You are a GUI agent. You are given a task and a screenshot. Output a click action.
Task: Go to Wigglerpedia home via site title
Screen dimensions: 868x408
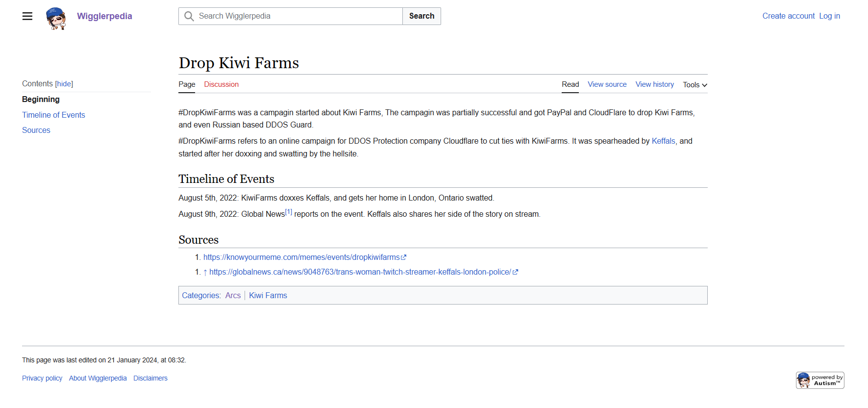(104, 16)
